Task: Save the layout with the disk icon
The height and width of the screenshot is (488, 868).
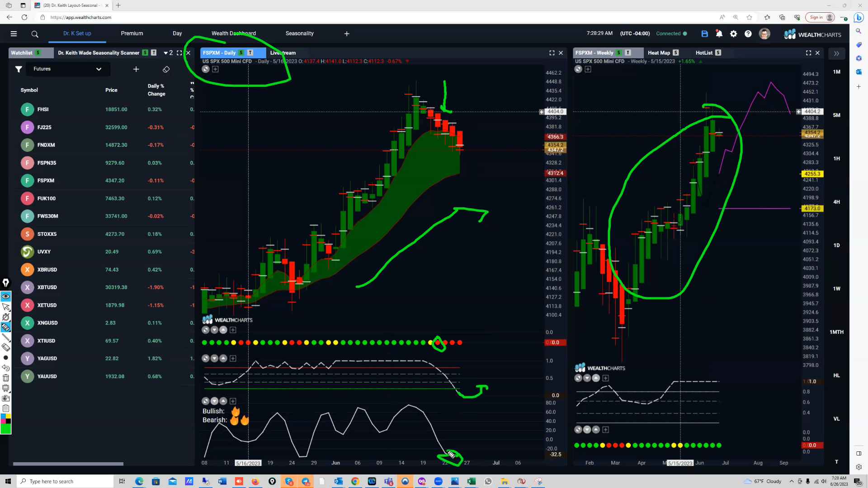Action: pyautogui.click(x=704, y=33)
